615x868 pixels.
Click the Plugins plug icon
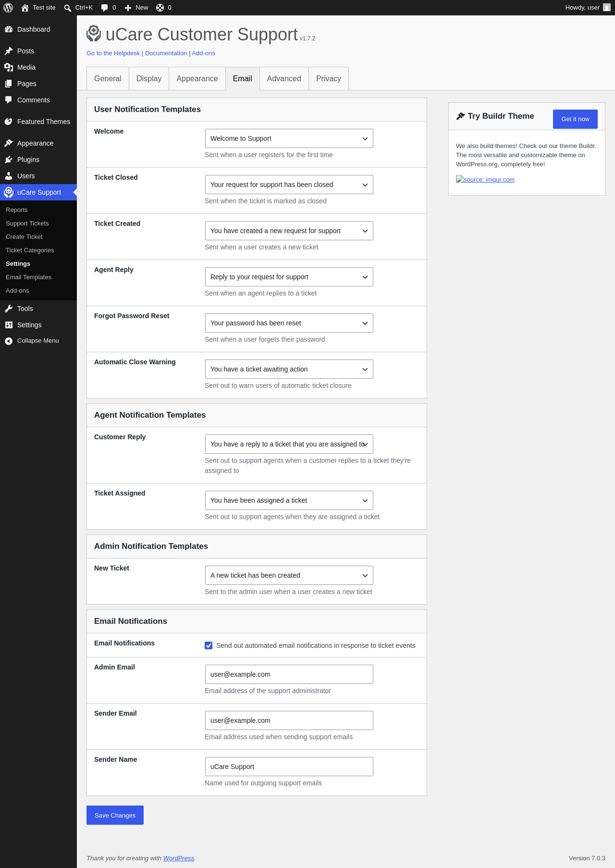9,160
